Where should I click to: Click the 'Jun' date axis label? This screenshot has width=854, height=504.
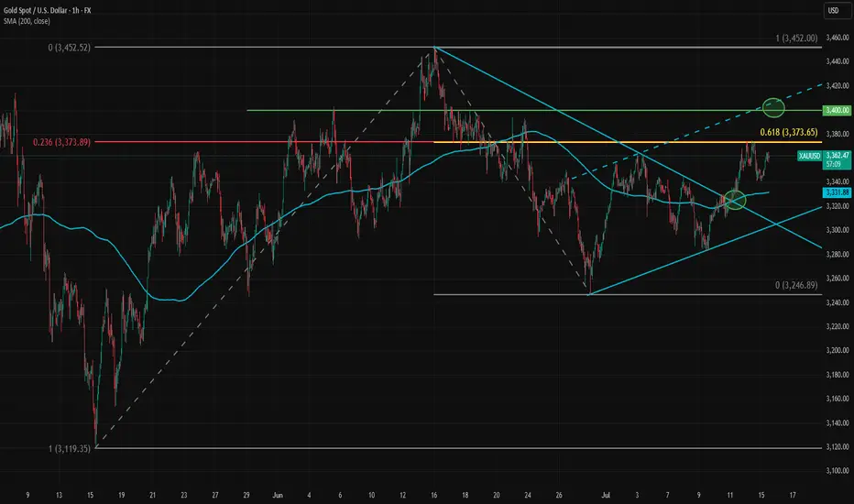coord(278,495)
